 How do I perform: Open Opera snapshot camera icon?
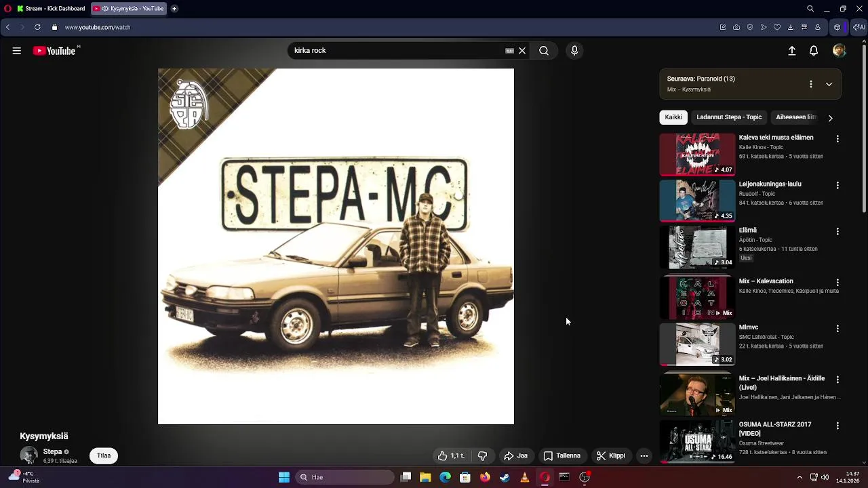tap(736, 27)
